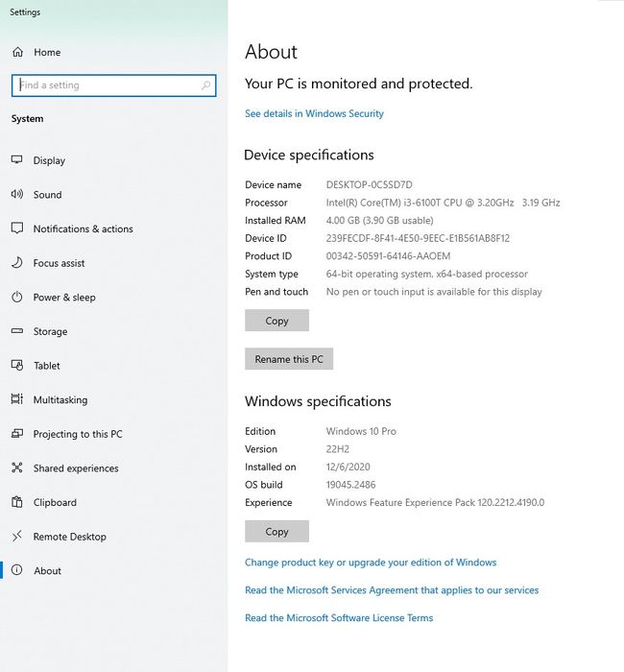Open Shared experiences page
This screenshot has width=624, height=672.
coord(76,468)
